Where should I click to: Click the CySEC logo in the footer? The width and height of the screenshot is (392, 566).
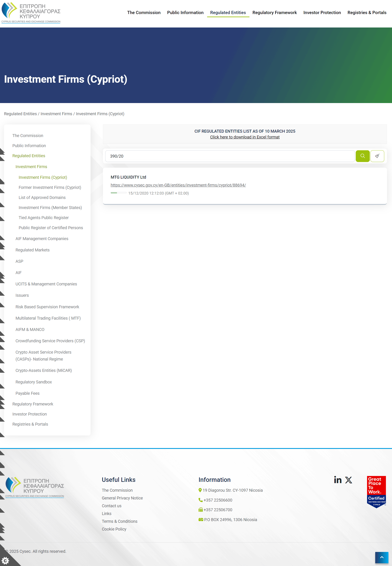pos(35,487)
